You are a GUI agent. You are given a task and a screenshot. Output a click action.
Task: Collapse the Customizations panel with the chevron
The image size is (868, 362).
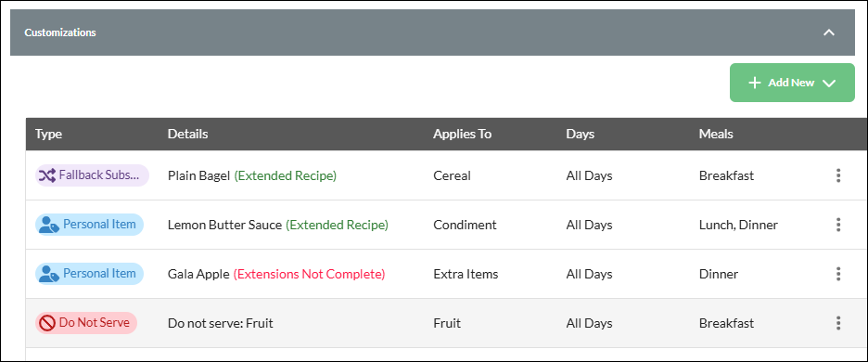pos(829,32)
